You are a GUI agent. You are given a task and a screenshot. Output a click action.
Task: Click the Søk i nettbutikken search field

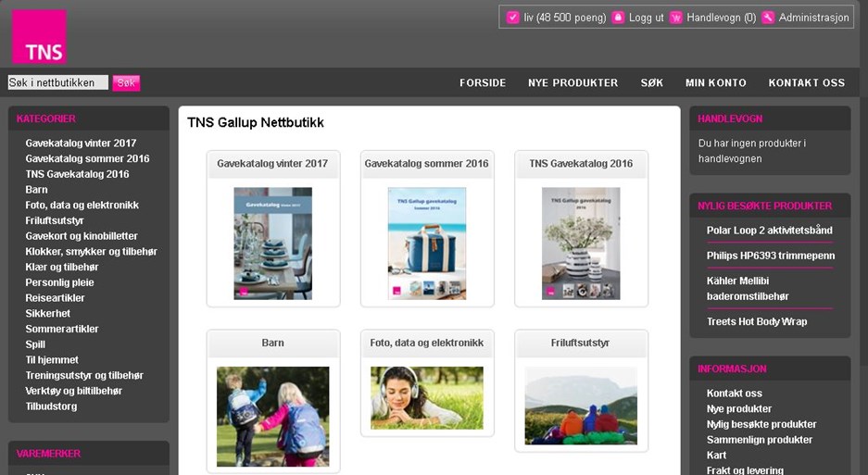tap(58, 82)
